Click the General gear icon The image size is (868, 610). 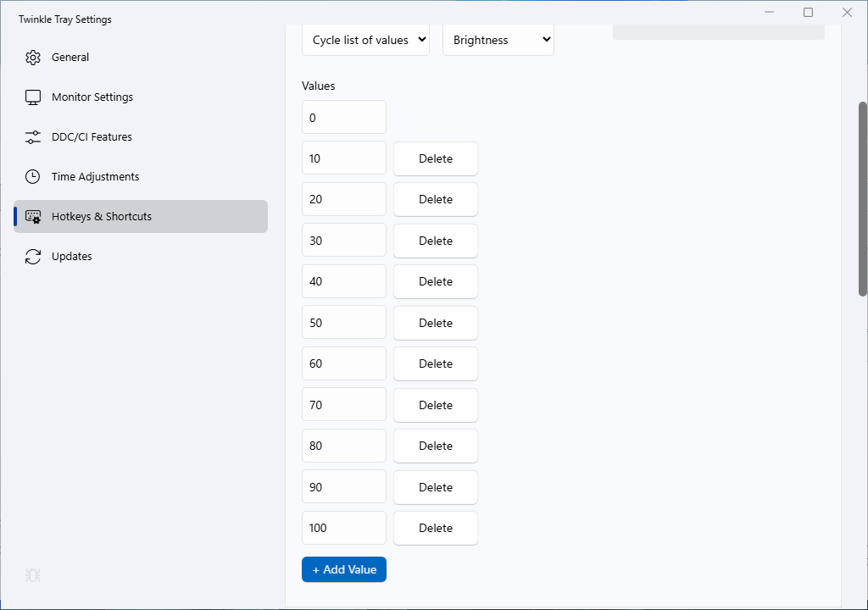33,58
